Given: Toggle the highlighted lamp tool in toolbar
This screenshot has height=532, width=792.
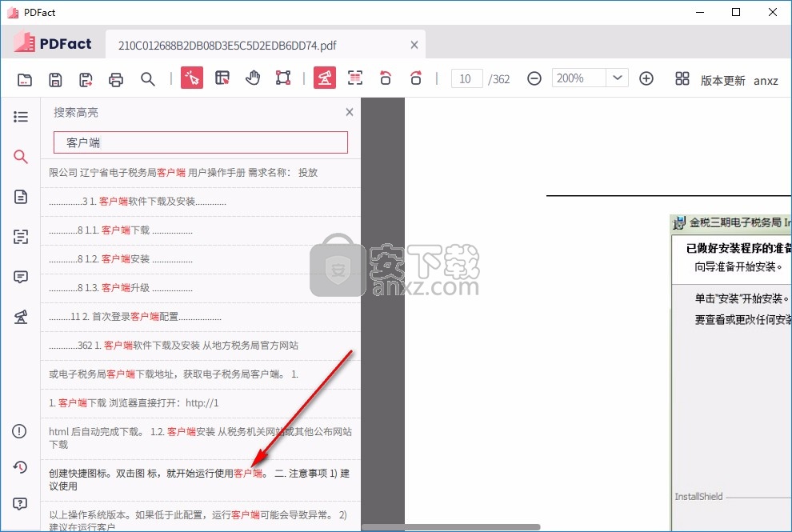Looking at the screenshot, I should 324,78.
